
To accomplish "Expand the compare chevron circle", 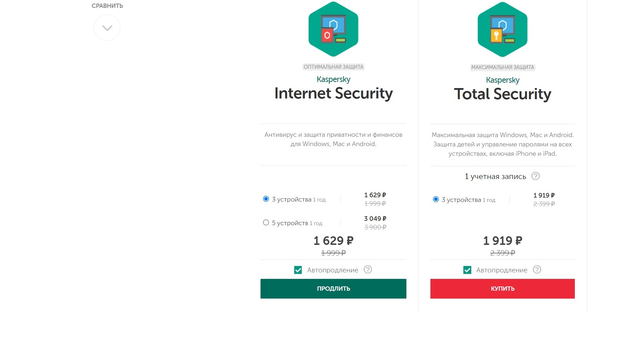I will coord(107,28).
